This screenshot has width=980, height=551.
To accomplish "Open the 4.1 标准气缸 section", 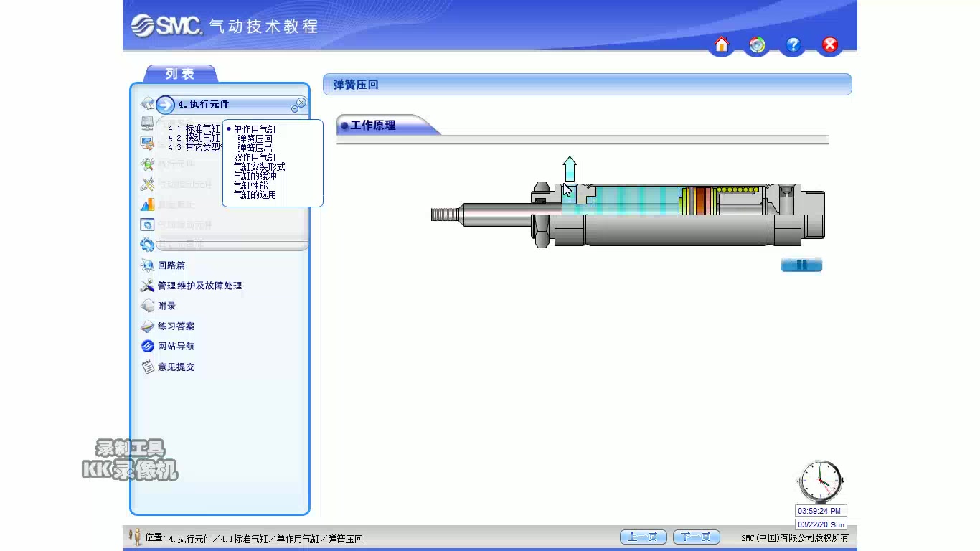I will 194,129.
